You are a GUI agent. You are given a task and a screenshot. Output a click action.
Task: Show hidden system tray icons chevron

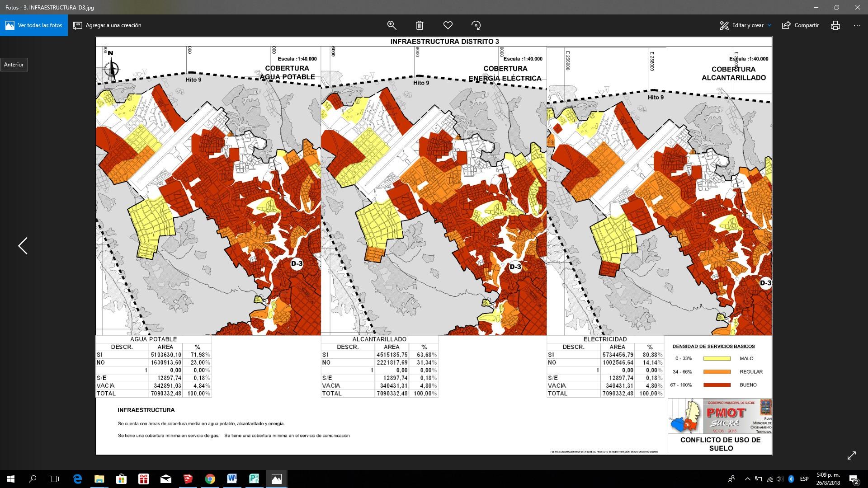(x=747, y=479)
